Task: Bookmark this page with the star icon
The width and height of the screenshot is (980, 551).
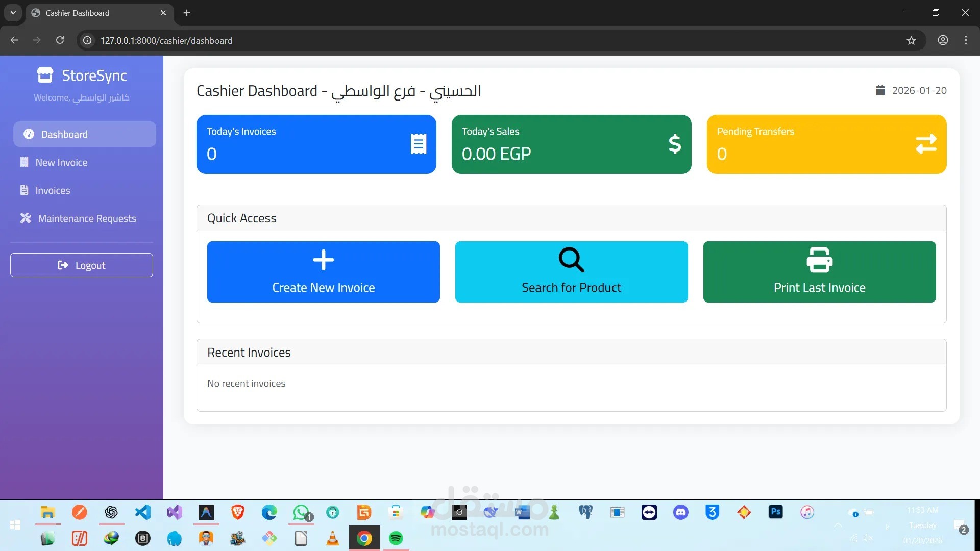Action: click(x=911, y=40)
